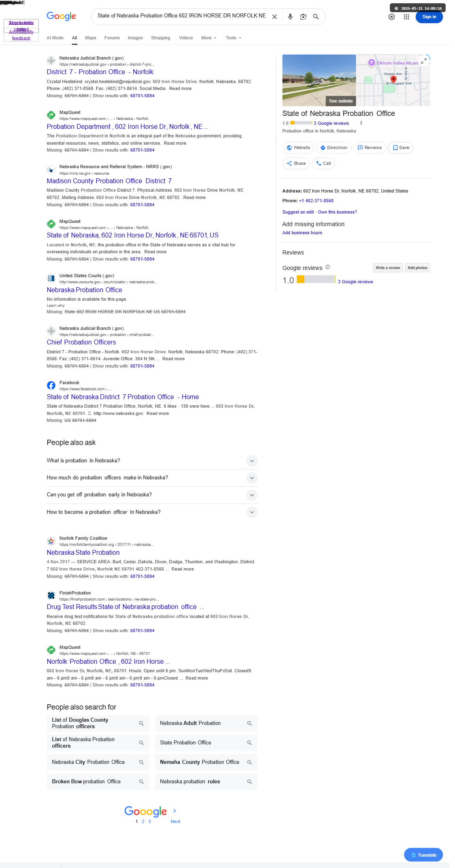Switch to the Maps tab
The height and width of the screenshot is (868, 455).
tap(91, 38)
